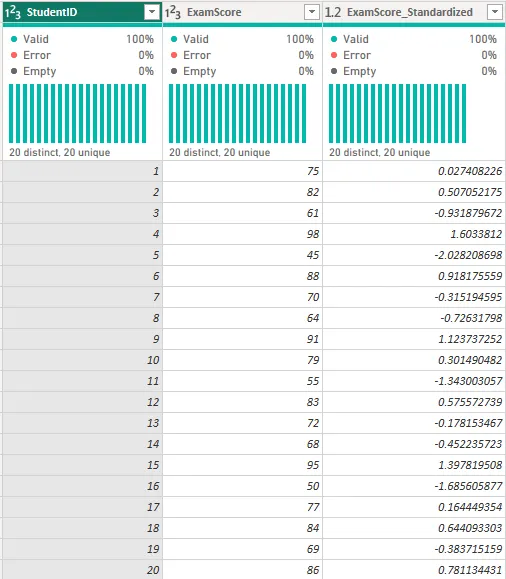
Task: Select standardized cell -1.685605877
Action: (x=414, y=486)
